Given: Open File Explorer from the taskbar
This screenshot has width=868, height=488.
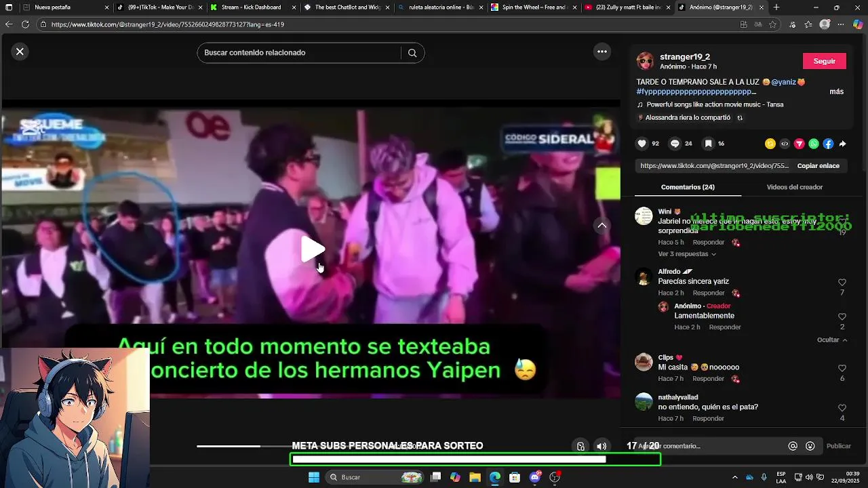Looking at the screenshot, I should click(475, 477).
